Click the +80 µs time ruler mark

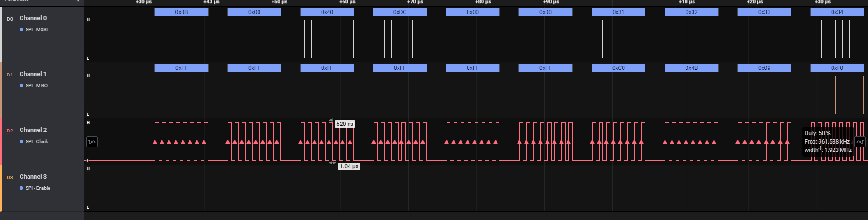point(483,2)
